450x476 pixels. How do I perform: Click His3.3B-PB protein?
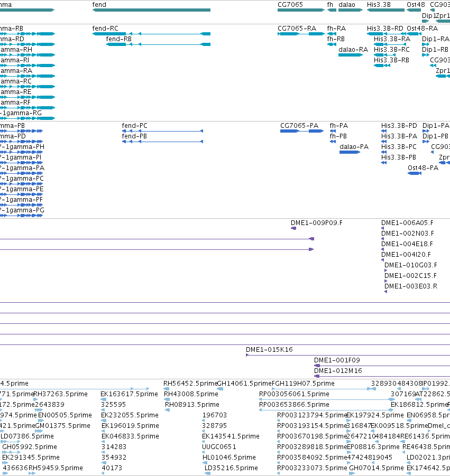pyautogui.click(x=384, y=163)
